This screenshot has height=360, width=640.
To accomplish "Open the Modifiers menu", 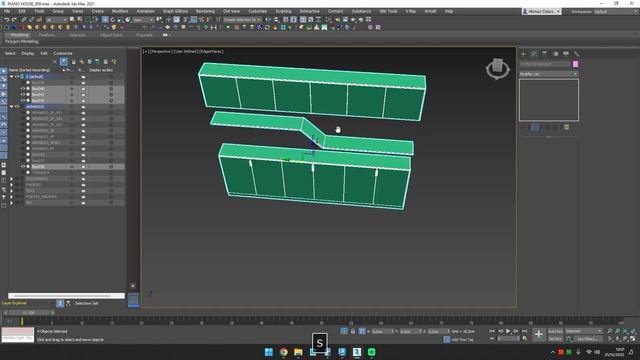I will pyautogui.click(x=120, y=11).
